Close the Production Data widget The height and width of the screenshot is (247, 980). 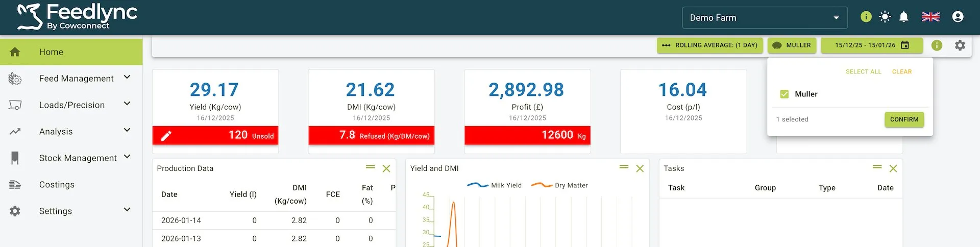pyautogui.click(x=386, y=168)
